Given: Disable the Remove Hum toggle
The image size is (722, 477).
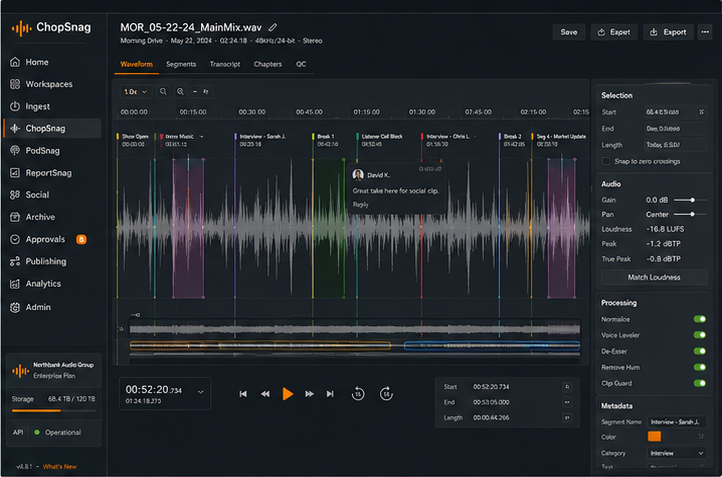Looking at the screenshot, I should tap(699, 367).
